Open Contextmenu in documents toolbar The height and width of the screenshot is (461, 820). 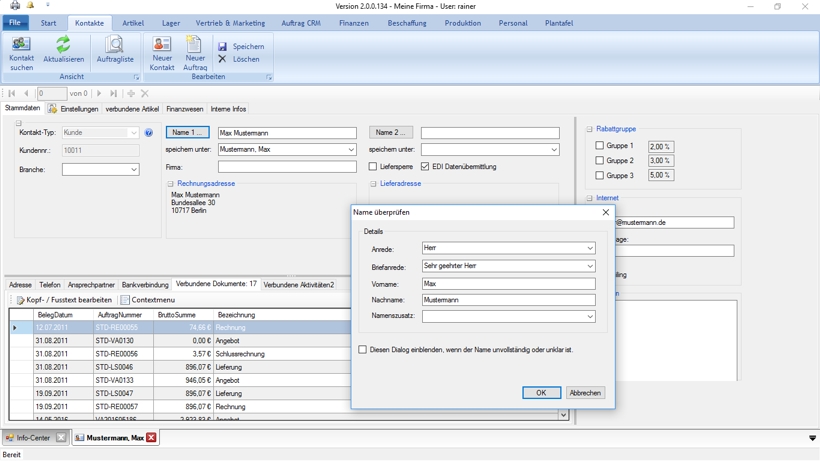tap(148, 300)
